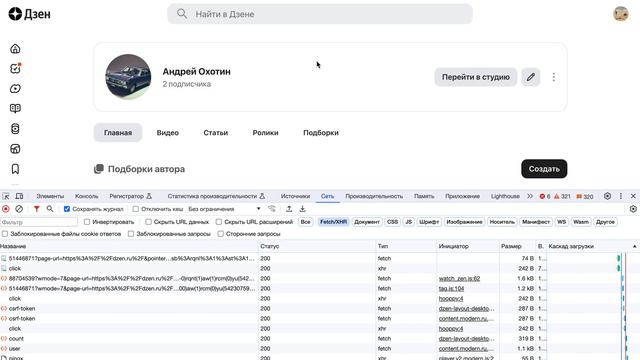Click the export HAR download icon

click(x=302, y=209)
